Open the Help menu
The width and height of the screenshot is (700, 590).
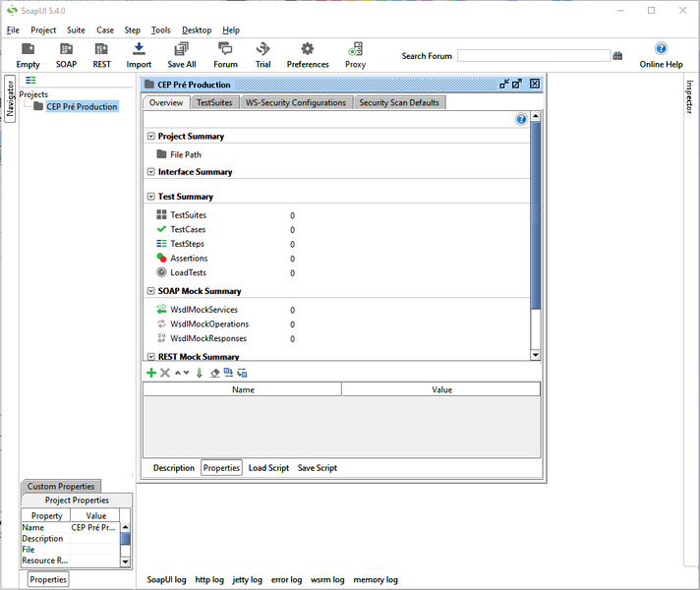(x=231, y=29)
